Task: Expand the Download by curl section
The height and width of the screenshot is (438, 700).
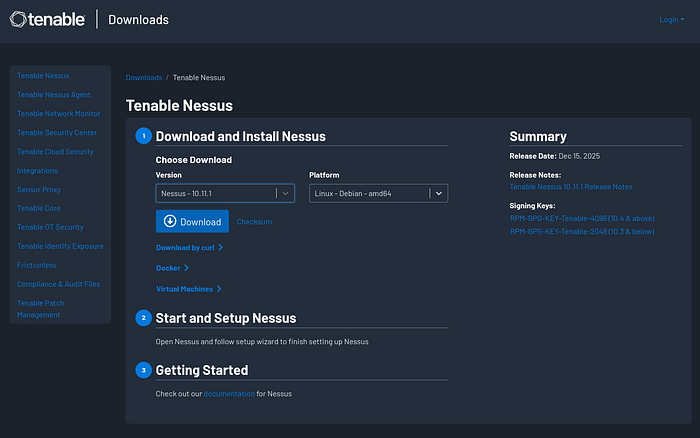Action: (x=189, y=247)
